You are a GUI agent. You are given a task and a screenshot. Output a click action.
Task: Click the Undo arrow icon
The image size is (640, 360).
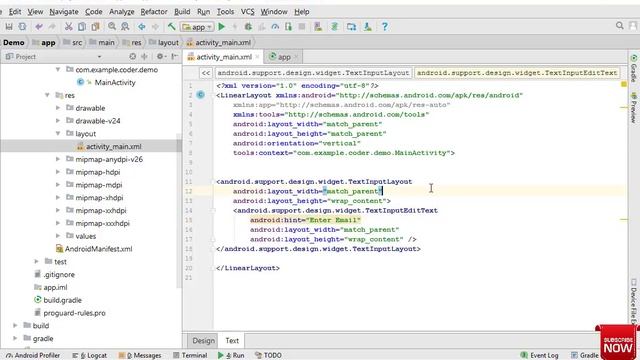tap(39, 27)
